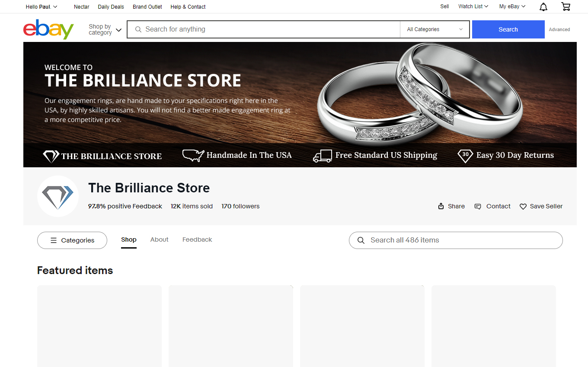The image size is (588, 367).
Task: Click the Contact message icon
Action: pos(478,207)
